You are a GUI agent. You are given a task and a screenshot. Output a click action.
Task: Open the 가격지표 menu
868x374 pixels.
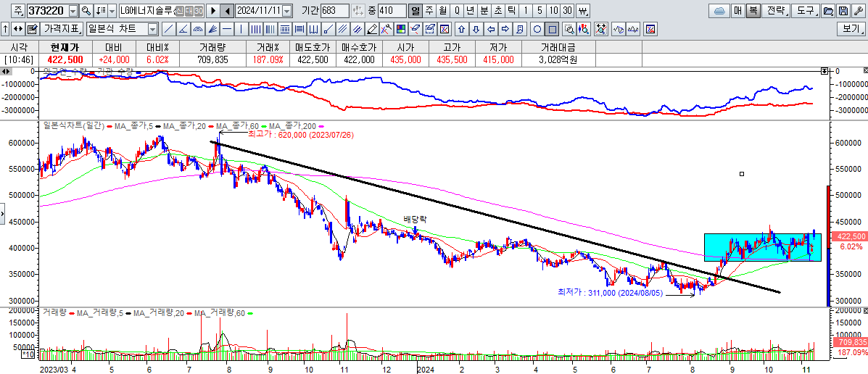[61, 29]
